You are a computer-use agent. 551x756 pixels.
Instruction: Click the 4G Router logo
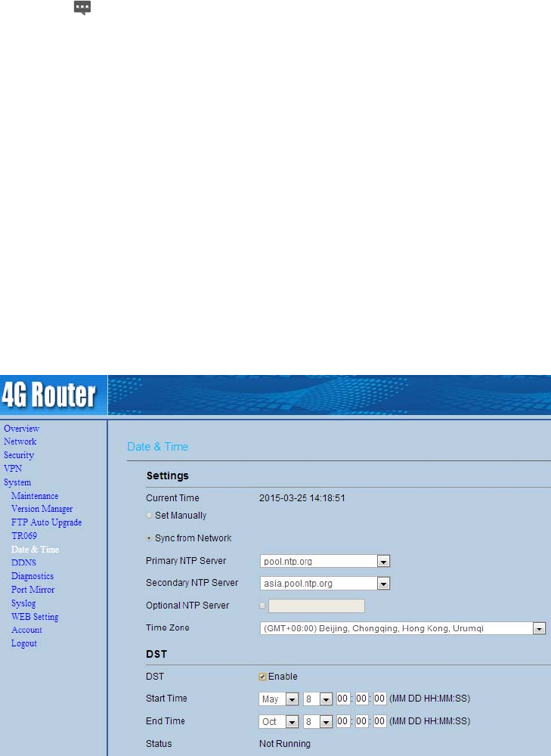point(48,395)
